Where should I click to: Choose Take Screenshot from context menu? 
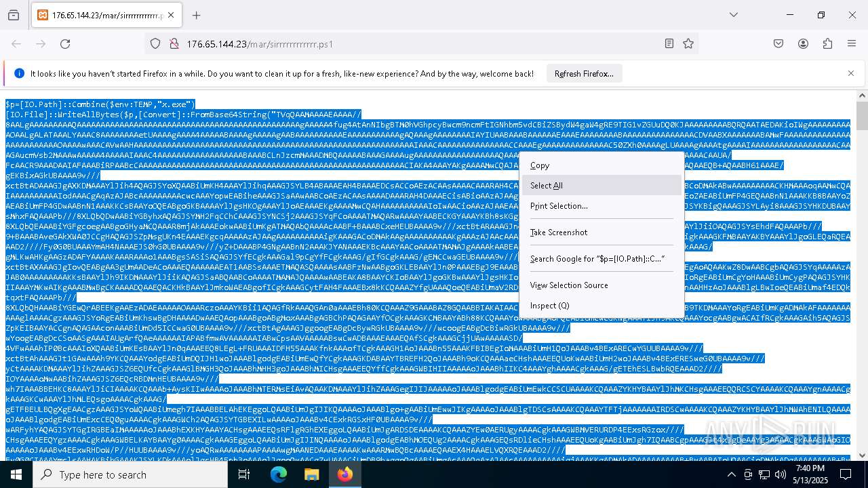pyautogui.click(x=602, y=232)
